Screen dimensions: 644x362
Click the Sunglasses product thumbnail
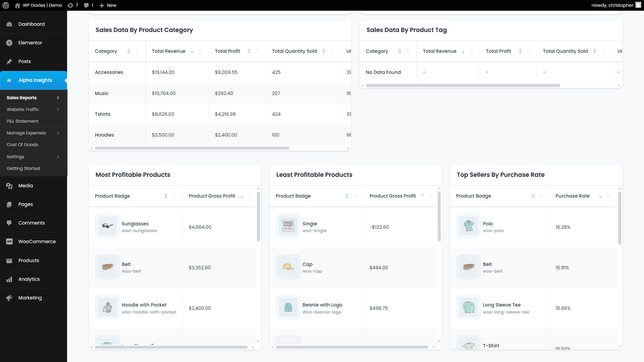(107, 226)
